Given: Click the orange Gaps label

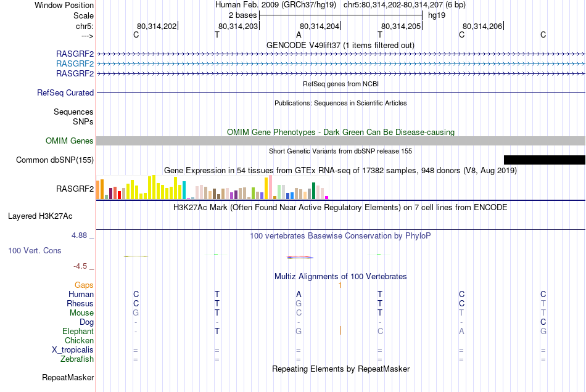Looking at the screenshot, I should pos(84,285).
